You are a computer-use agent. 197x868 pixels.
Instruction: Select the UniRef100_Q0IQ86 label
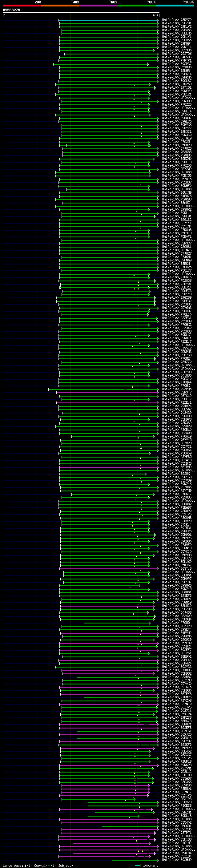pos(177,375)
